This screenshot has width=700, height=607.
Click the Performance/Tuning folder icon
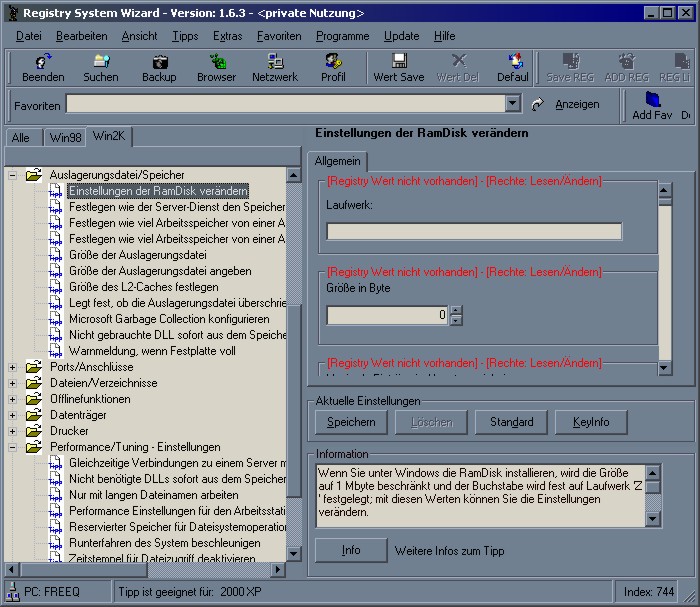pyautogui.click(x=34, y=447)
